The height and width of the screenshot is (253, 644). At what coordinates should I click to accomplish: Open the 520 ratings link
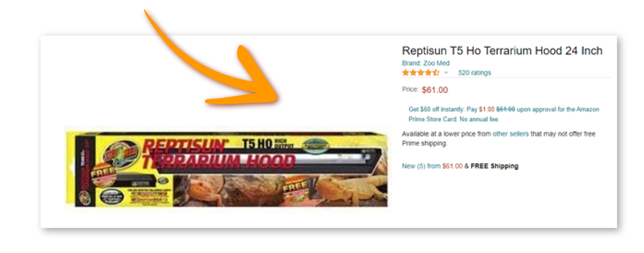click(474, 73)
